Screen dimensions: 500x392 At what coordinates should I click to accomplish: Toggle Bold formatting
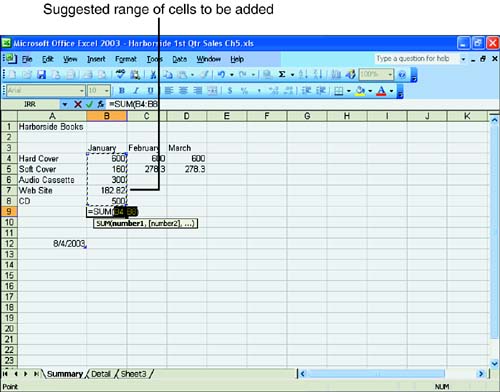click(122, 91)
